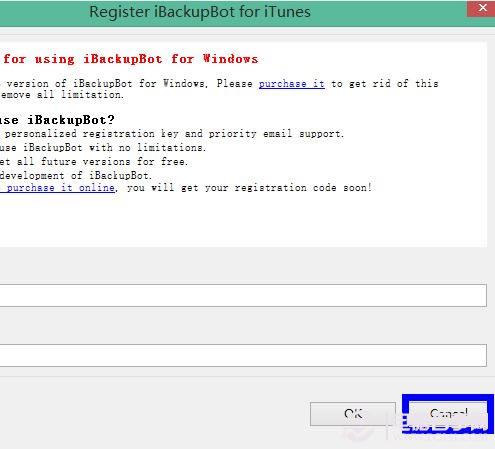Viewport: 495px width, 449px height.
Task: Click the bold 'use iBackupBot?' heading
Action: 57,120
